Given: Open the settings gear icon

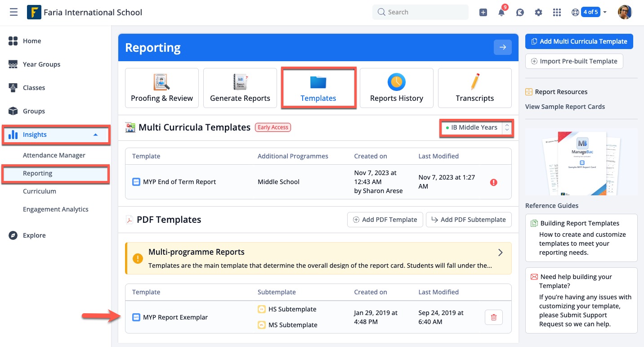Looking at the screenshot, I should pyautogui.click(x=538, y=13).
